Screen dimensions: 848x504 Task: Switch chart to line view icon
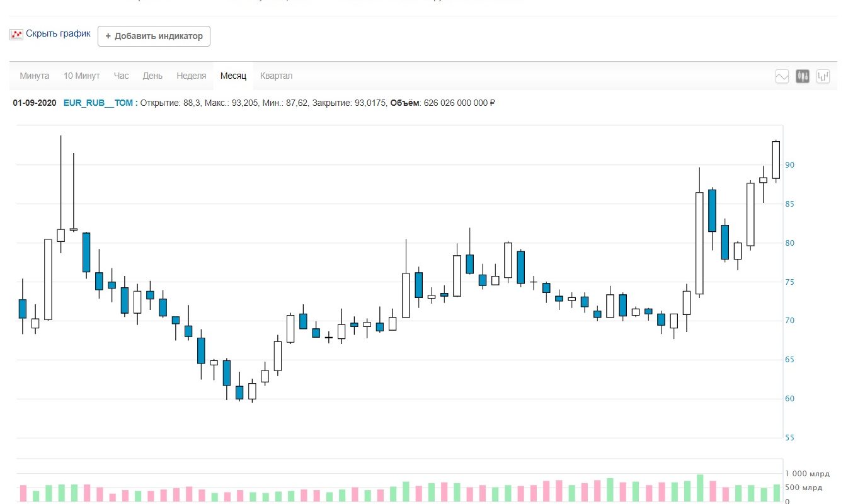tap(782, 77)
